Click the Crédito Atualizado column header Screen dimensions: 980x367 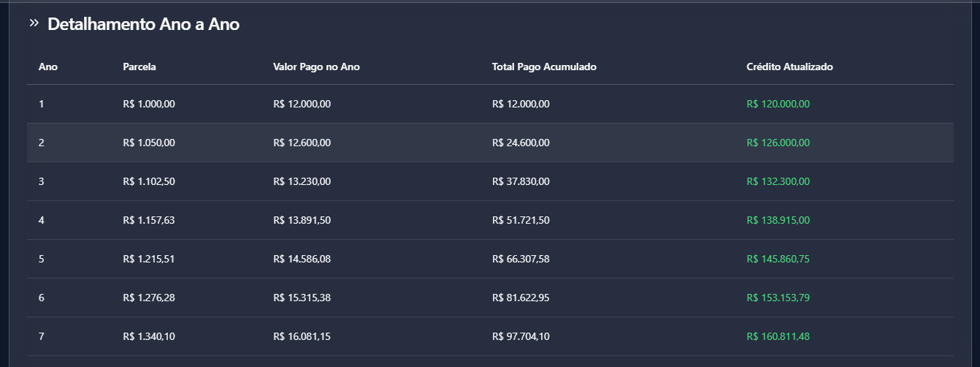pyautogui.click(x=789, y=67)
